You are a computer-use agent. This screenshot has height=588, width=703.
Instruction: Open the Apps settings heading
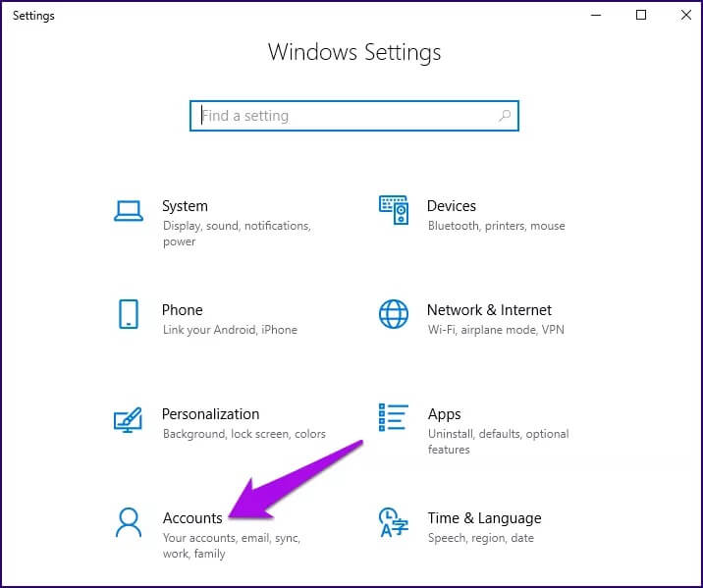pos(444,414)
